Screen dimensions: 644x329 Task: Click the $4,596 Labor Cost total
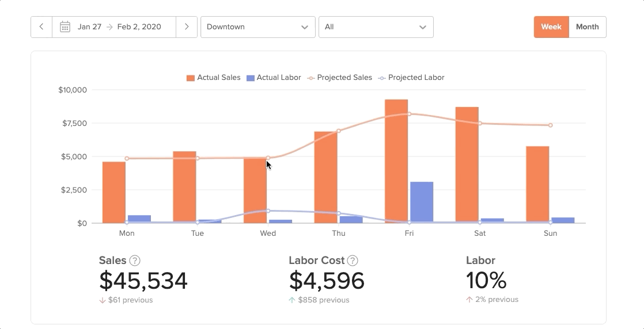click(327, 281)
